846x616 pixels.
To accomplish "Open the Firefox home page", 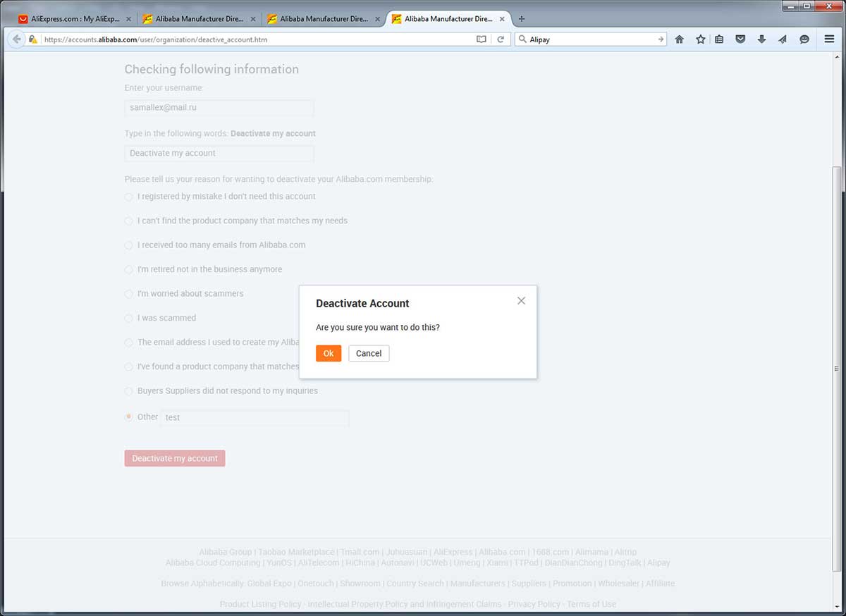I will (680, 39).
